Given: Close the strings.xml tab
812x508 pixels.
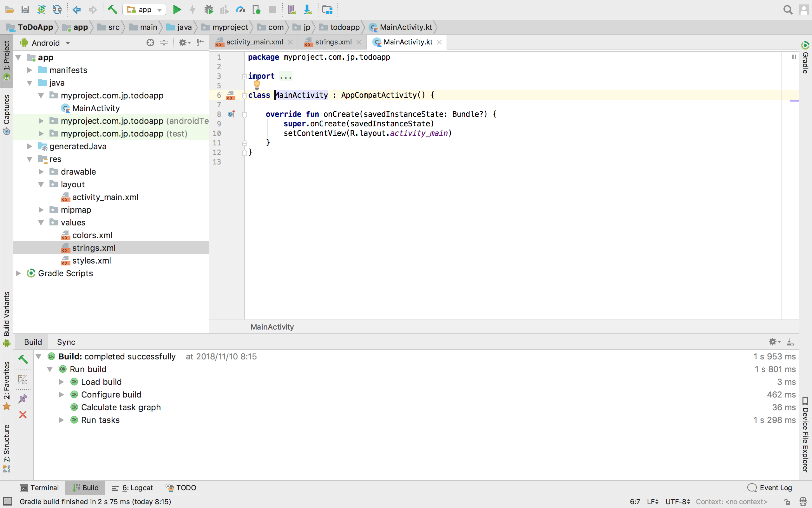Looking at the screenshot, I should click(359, 42).
